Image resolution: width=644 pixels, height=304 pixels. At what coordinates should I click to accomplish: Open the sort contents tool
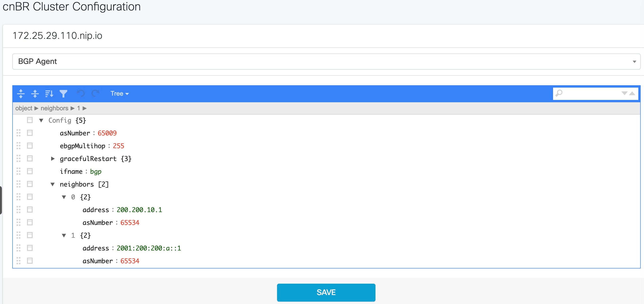[x=49, y=94]
